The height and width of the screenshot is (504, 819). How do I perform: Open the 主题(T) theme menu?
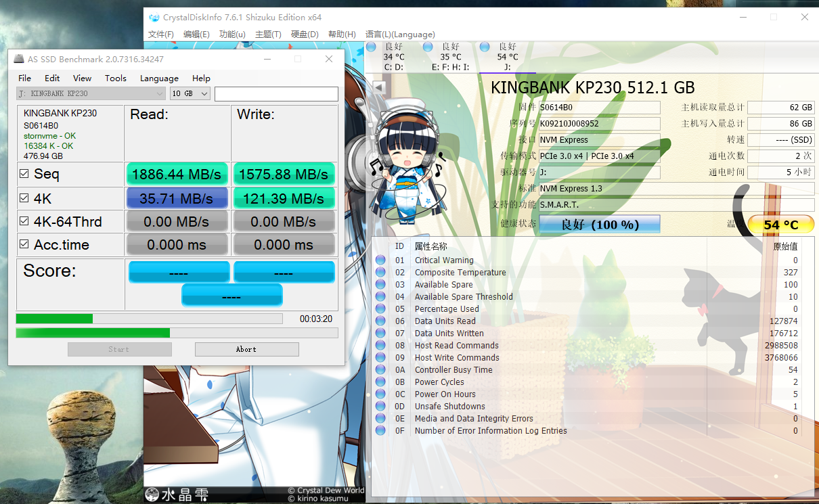coord(268,35)
